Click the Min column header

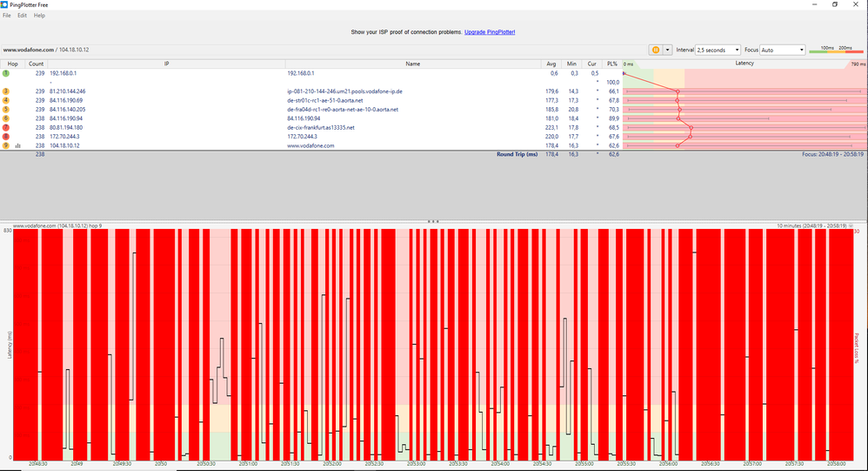click(571, 64)
